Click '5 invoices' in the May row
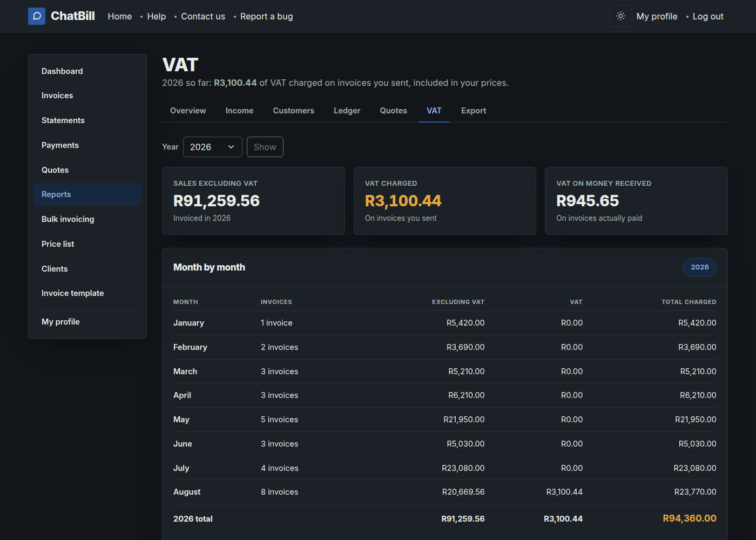The height and width of the screenshot is (540, 756). click(x=280, y=420)
